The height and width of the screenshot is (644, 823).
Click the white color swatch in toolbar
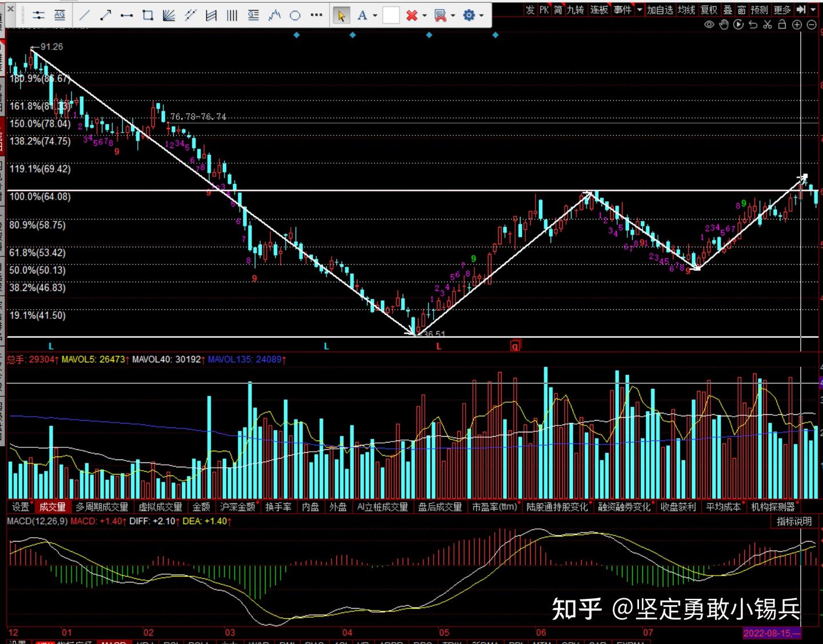tap(391, 15)
